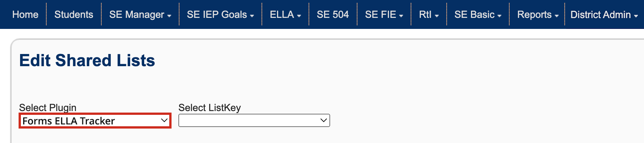644x143 pixels.
Task: Click the caret beside District Admin
Action: click(x=636, y=16)
